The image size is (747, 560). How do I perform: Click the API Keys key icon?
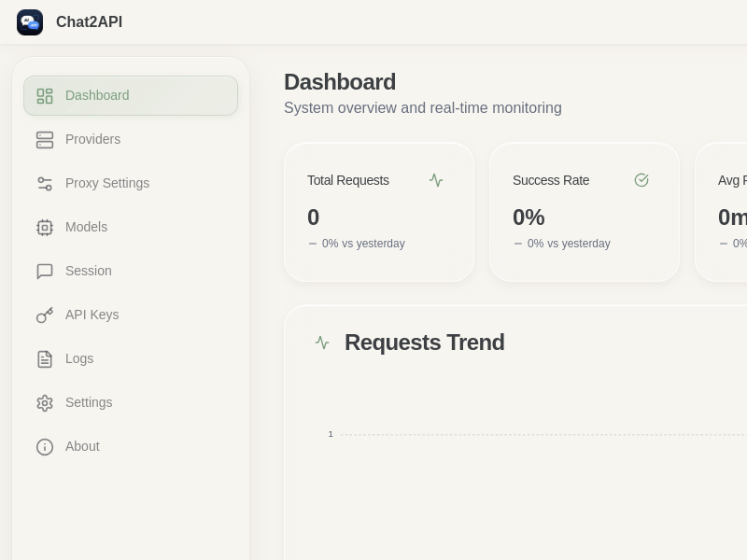(x=45, y=315)
